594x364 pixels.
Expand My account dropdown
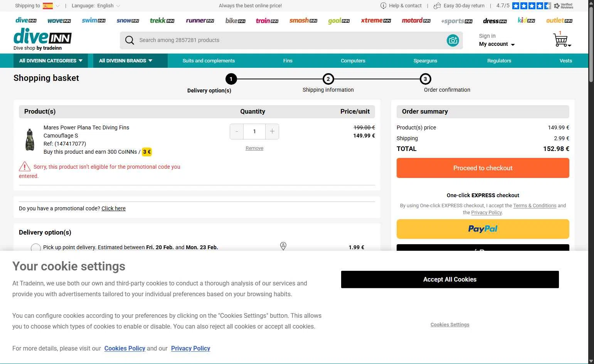tap(497, 44)
